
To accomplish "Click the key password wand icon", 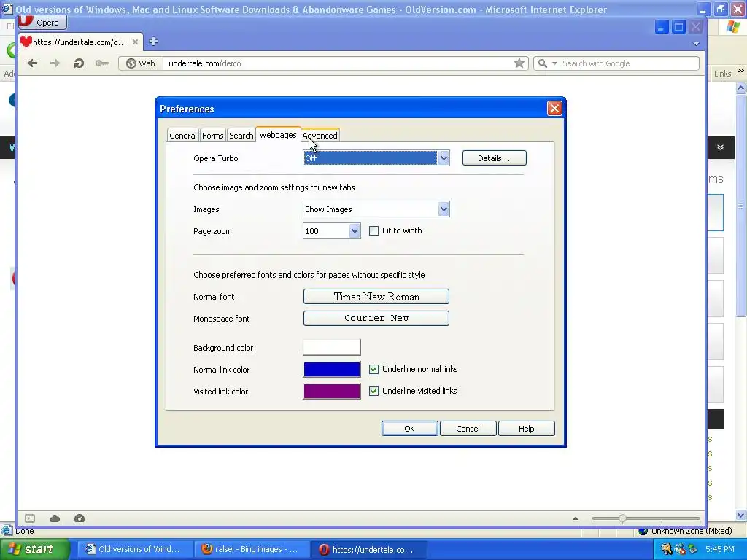I will coord(102,63).
